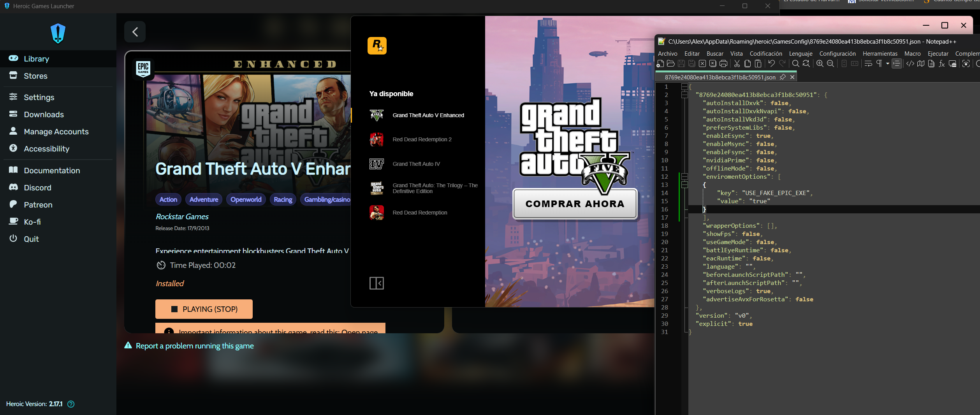
Task: Toggle word wrap in Notepad++ toolbar
Action: (x=868, y=64)
